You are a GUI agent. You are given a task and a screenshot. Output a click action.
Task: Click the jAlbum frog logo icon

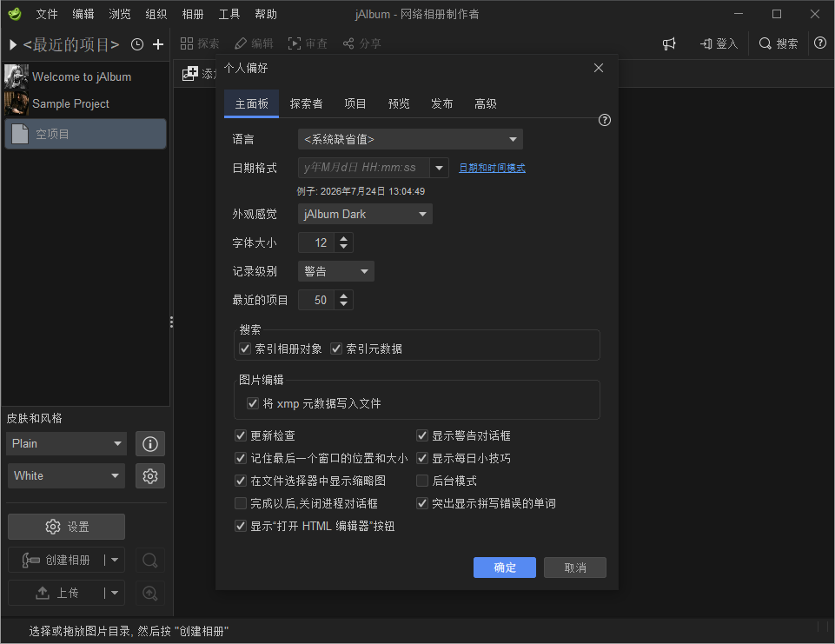[x=15, y=14]
